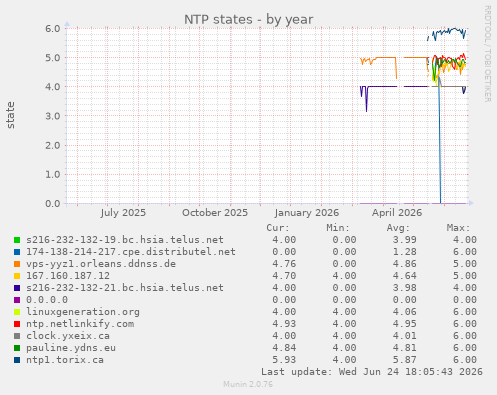Click Cur value 4.76 for vps-yyz1.orleans.ddnss.de
The image size is (497, 395).
[x=284, y=264]
